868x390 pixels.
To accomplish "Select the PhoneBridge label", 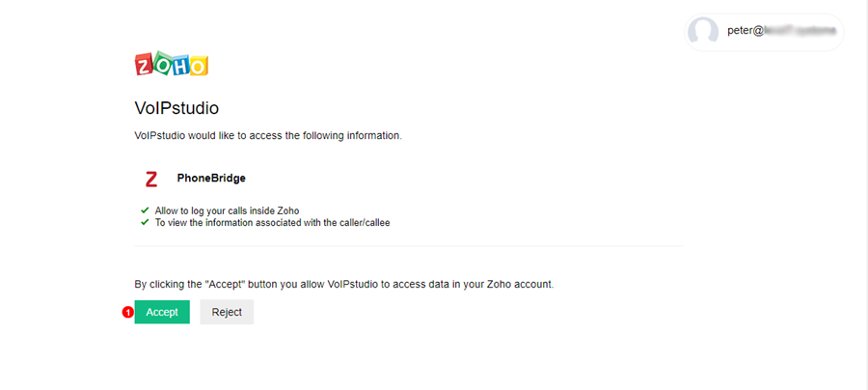I will 211,179.
